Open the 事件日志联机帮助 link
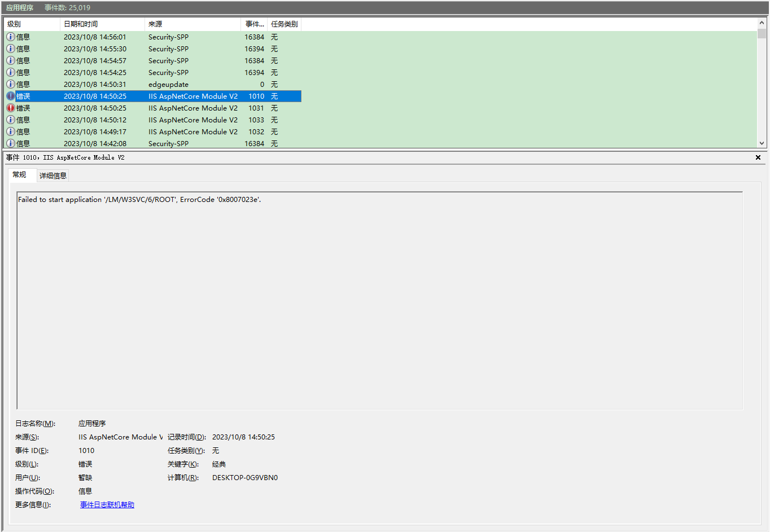770x532 pixels. pyautogui.click(x=107, y=505)
